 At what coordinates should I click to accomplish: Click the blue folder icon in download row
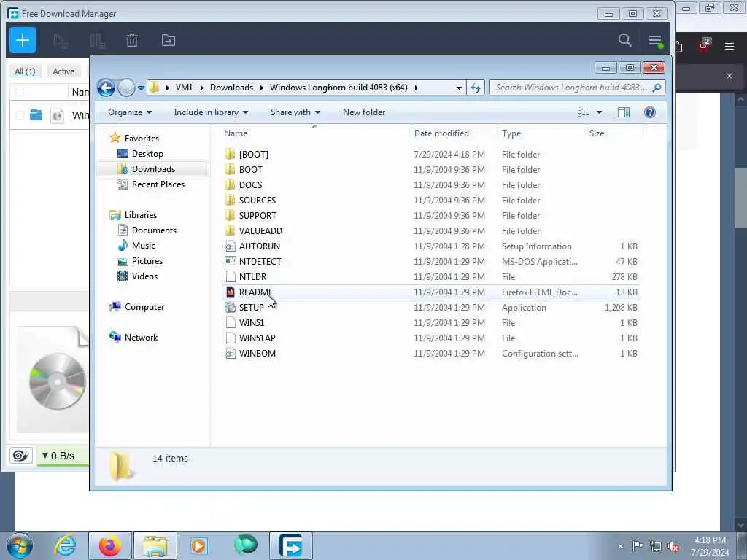pos(36,114)
